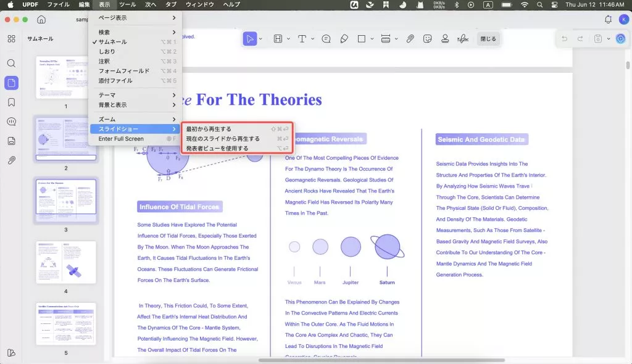The image size is (632, 364).
Task: Open macOS Spotlight search
Action: coord(539,5)
